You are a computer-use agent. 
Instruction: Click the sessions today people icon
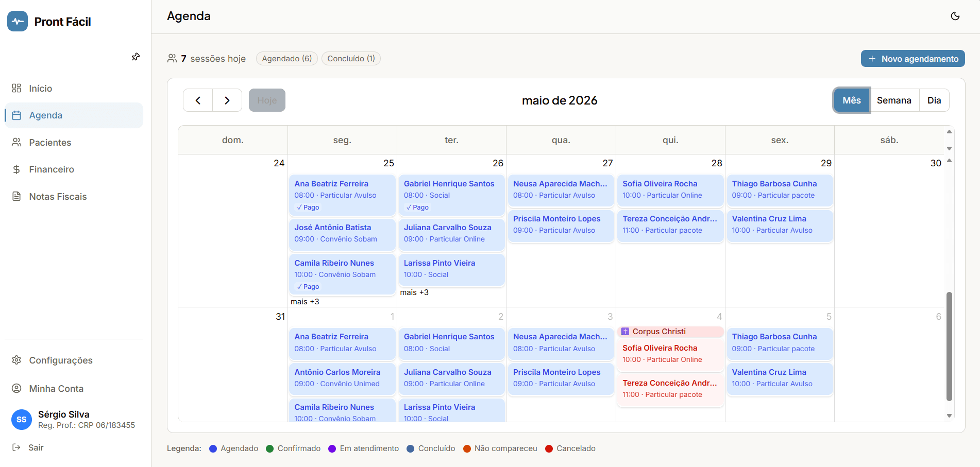pyautogui.click(x=172, y=58)
